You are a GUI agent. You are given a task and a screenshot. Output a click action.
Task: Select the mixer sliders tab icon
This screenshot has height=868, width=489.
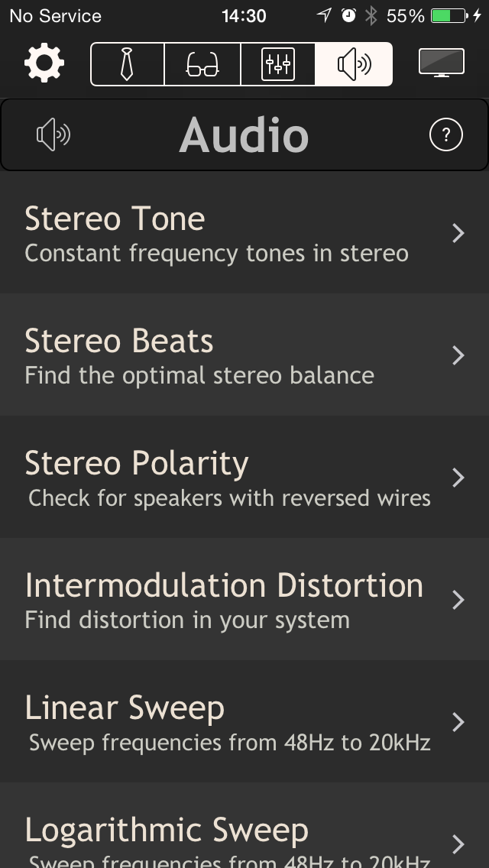(277, 64)
